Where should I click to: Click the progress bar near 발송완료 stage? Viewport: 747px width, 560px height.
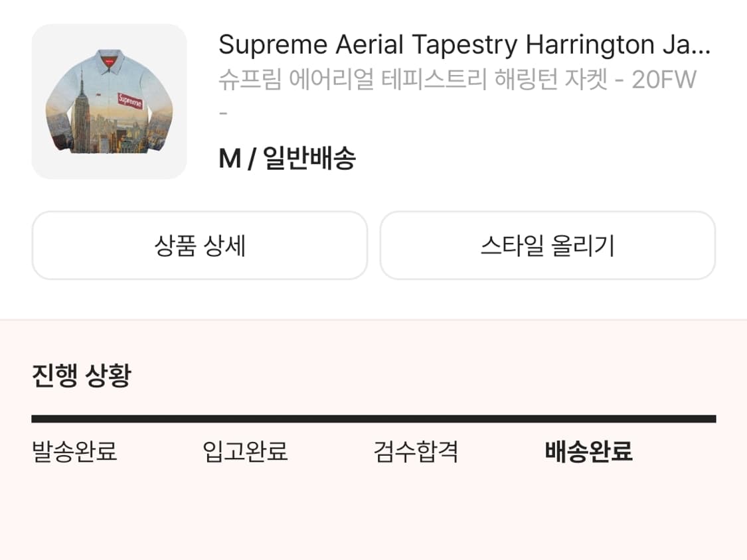coord(73,417)
